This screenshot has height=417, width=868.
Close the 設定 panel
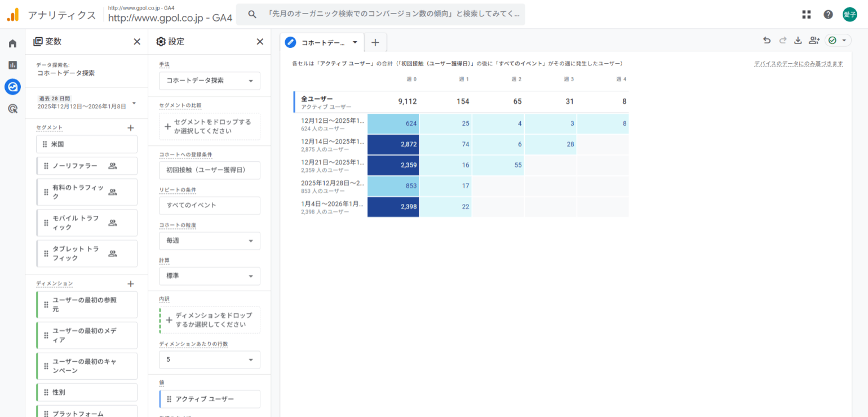click(x=260, y=42)
